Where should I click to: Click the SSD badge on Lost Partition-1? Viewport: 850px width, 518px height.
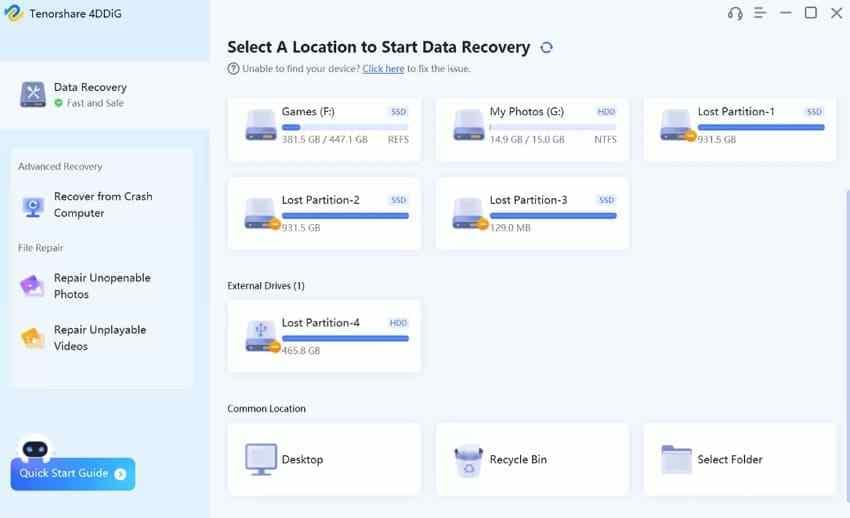pyautogui.click(x=814, y=112)
